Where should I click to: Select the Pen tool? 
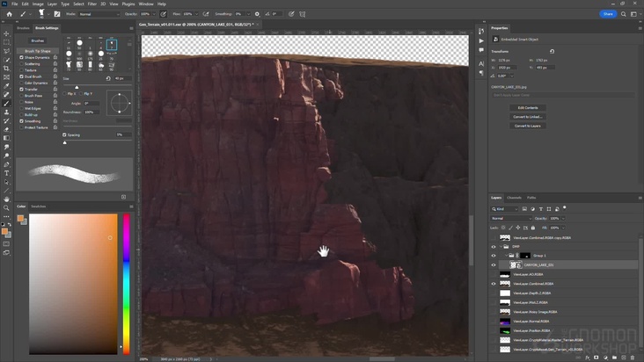[6, 164]
